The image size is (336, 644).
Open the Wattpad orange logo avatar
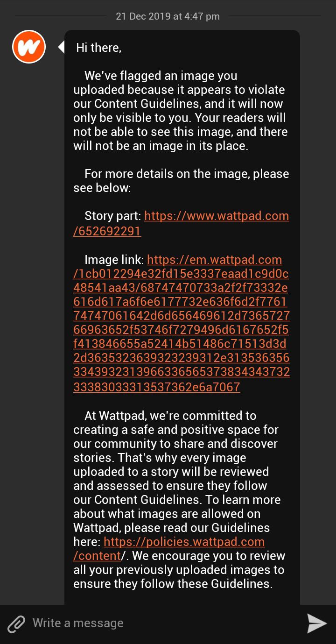29,47
